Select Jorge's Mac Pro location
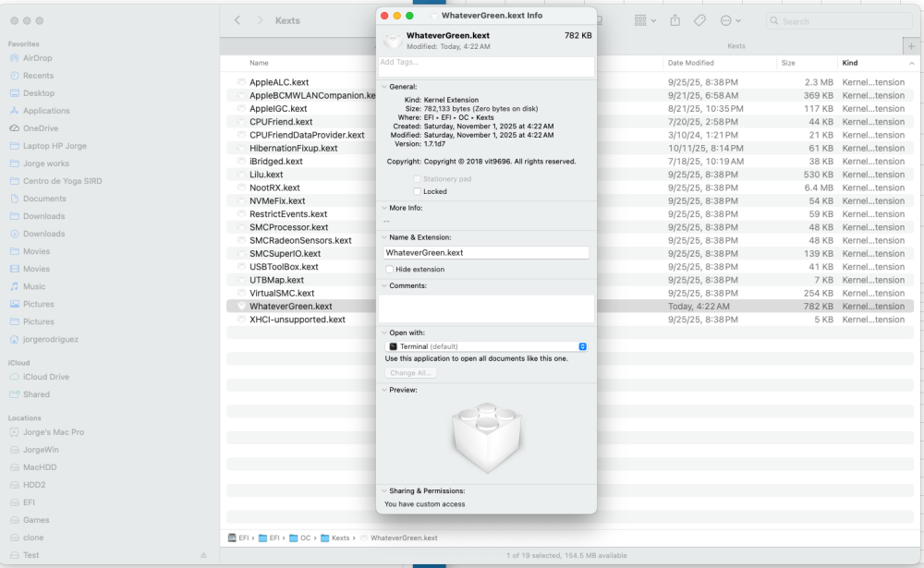The image size is (924, 568). (53, 432)
